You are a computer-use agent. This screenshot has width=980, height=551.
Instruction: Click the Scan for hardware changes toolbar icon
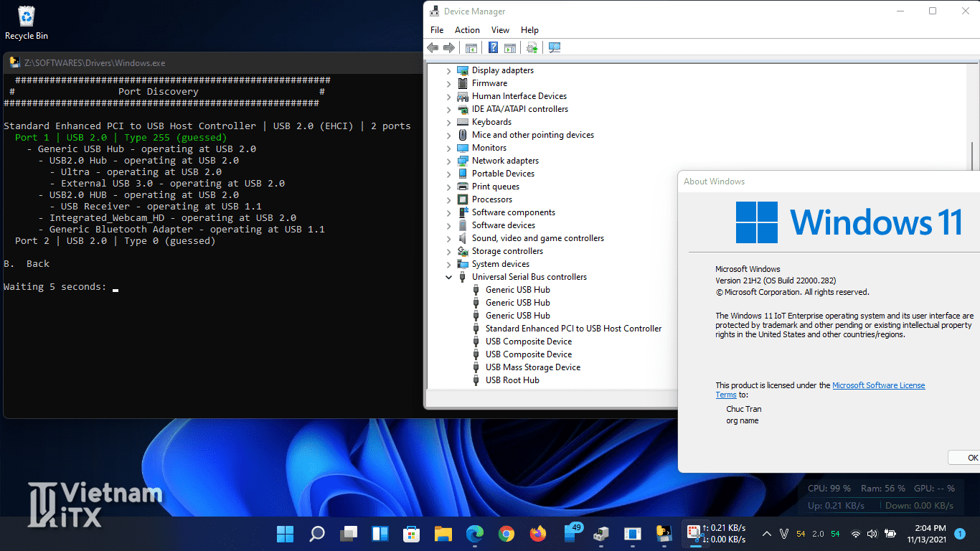[554, 47]
